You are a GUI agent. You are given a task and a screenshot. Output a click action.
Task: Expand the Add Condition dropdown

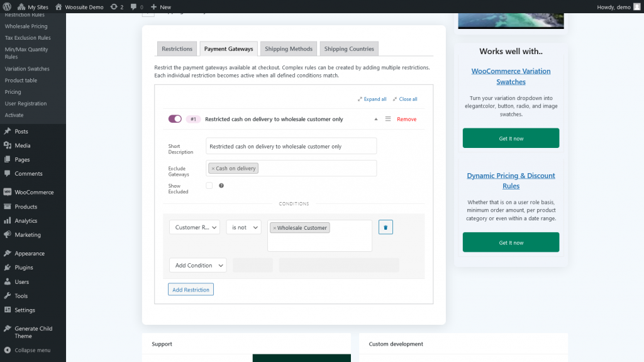pyautogui.click(x=197, y=266)
